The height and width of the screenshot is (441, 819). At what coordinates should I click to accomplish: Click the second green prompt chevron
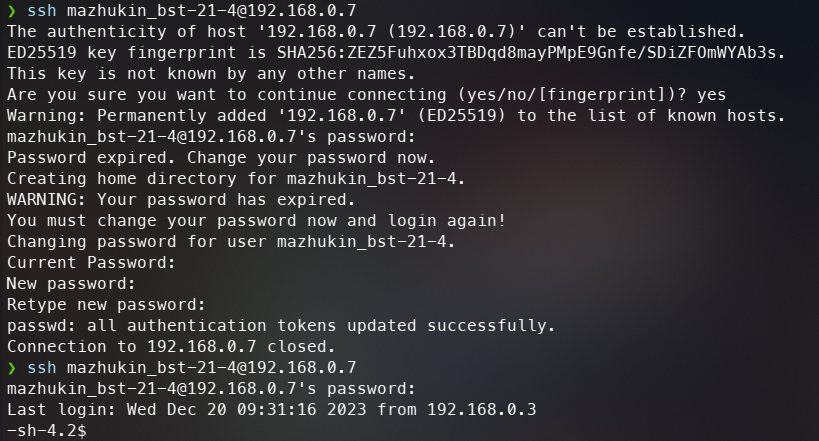tap(11, 368)
